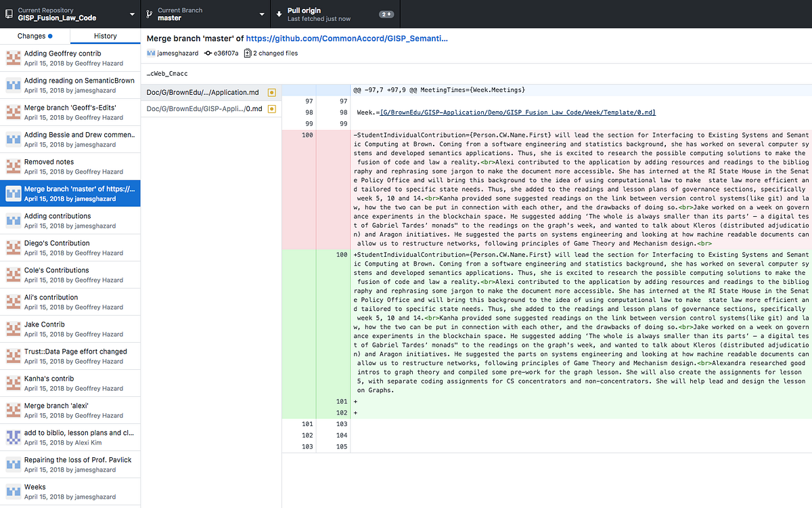Switch to the History tab
This screenshot has width=812, height=508.
[x=105, y=36]
